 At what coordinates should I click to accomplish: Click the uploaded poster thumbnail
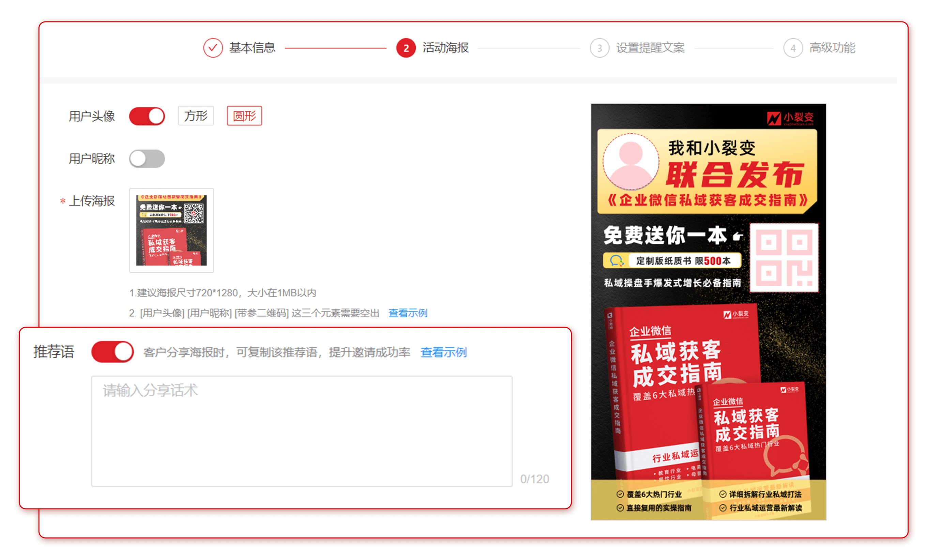(x=171, y=230)
